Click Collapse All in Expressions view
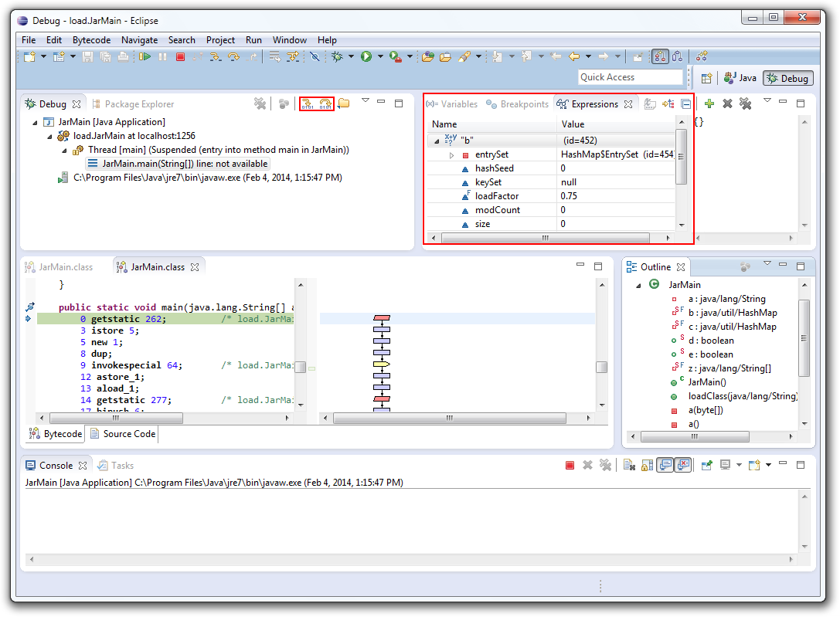The width and height of the screenshot is (840, 617). pyautogui.click(x=685, y=103)
